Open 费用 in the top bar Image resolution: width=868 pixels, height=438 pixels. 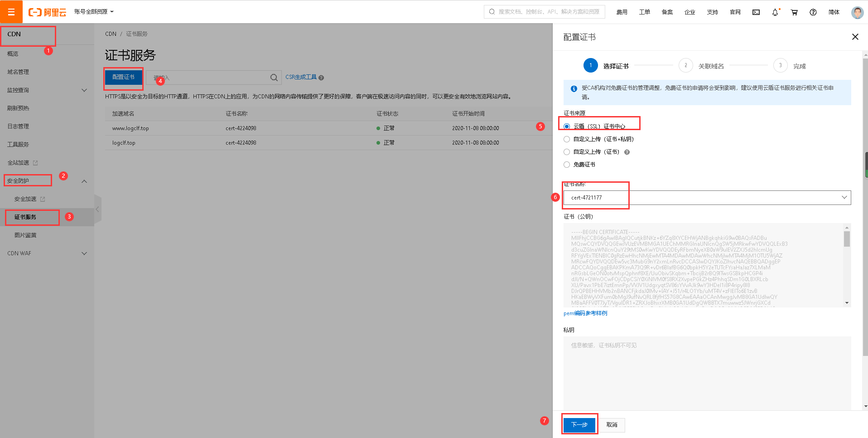click(x=622, y=12)
